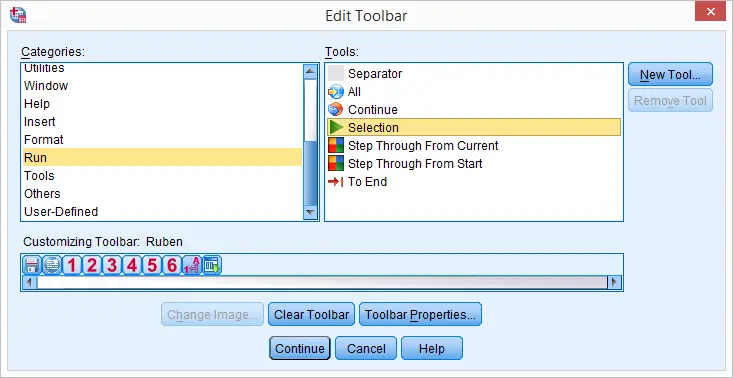Screen dimensions: 733x378
Task: Choose the To End red arrow icon
Action: pos(336,182)
